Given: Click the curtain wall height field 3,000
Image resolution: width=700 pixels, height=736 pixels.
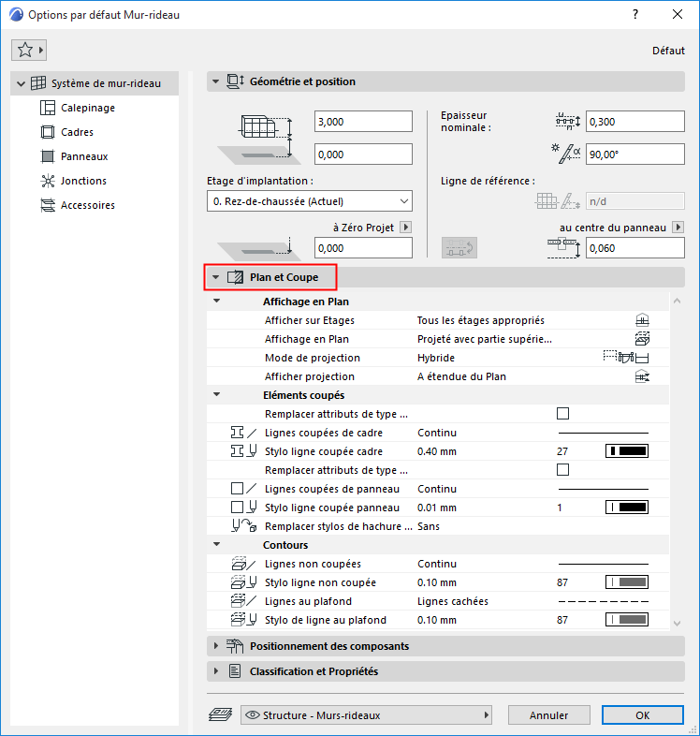Looking at the screenshot, I should pos(363,122).
